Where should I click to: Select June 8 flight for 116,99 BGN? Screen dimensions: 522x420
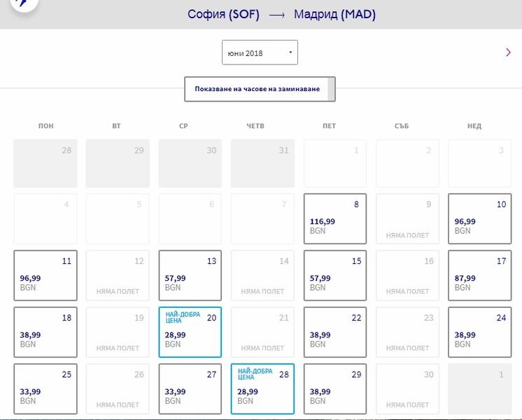[x=335, y=219]
